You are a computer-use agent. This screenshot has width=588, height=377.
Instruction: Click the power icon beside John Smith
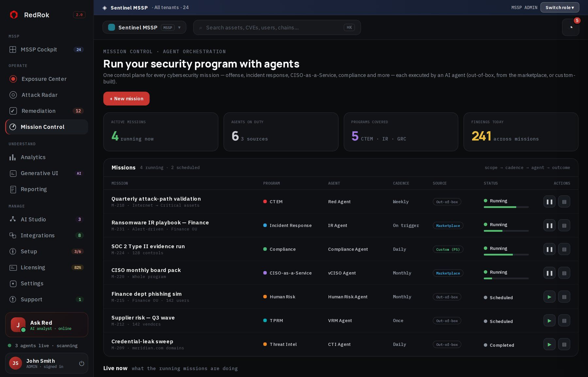tap(82, 363)
